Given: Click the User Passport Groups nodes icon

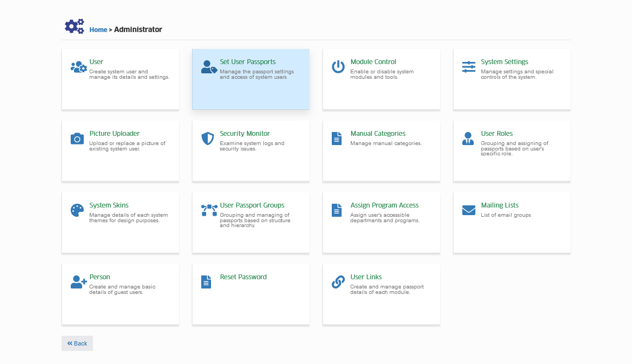Looking at the screenshot, I should coord(209,210).
